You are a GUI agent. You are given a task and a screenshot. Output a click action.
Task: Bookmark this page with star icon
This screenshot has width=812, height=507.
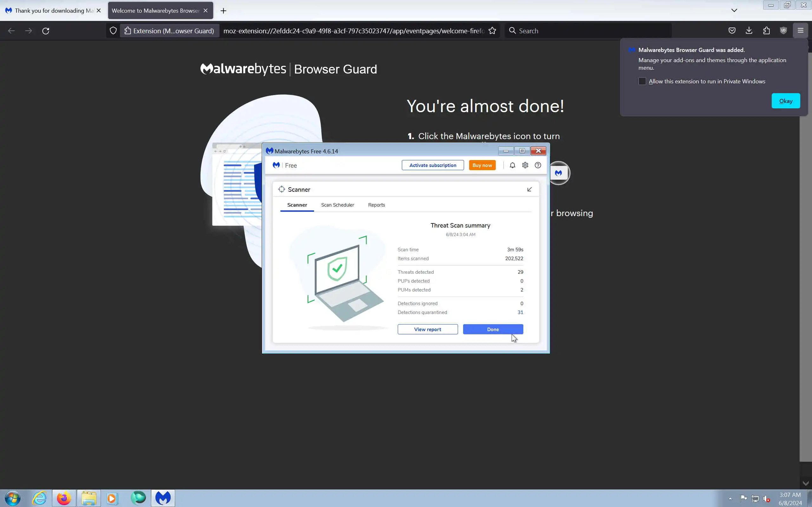tap(492, 31)
